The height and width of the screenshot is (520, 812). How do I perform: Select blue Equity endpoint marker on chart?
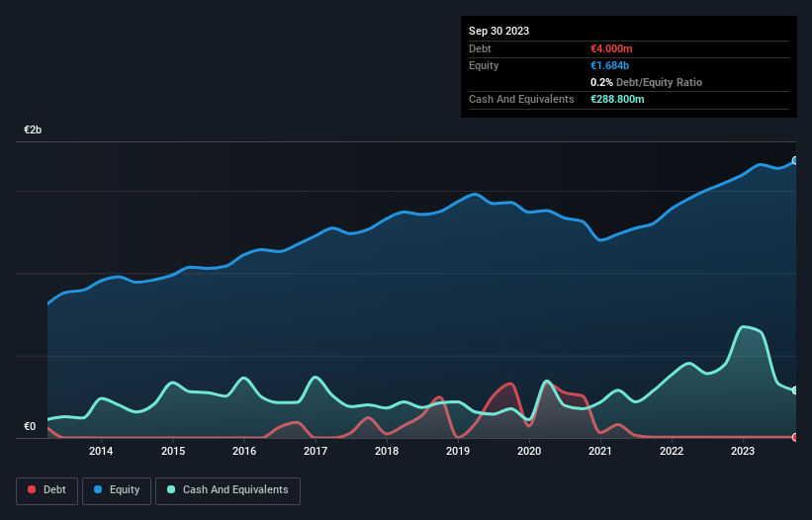click(795, 160)
